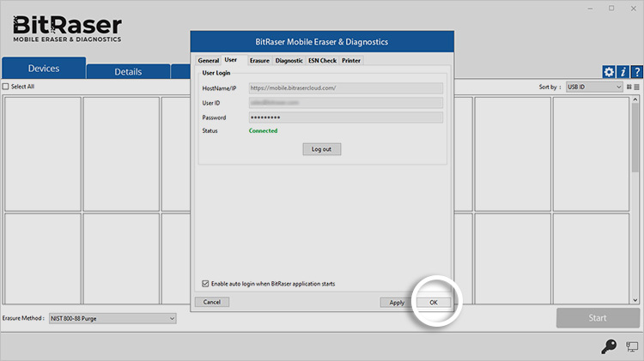Click the Cancel button
Image resolution: width=644 pixels, height=361 pixels.
click(x=212, y=302)
